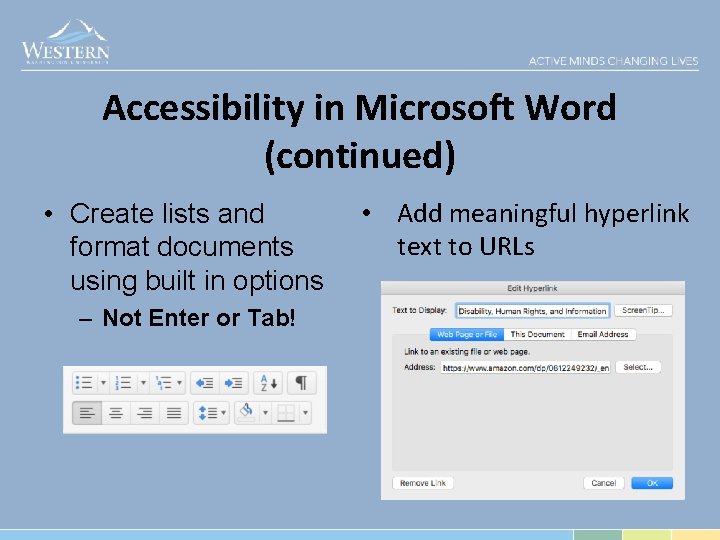The width and height of the screenshot is (720, 540).
Task: Open the multilevel list dropdown arrow
Action: pyautogui.click(x=180, y=383)
